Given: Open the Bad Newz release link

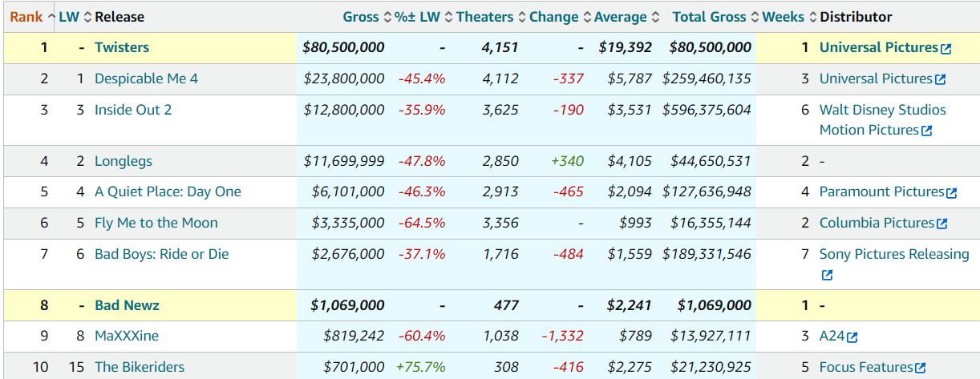Looking at the screenshot, I should (127, 304).
